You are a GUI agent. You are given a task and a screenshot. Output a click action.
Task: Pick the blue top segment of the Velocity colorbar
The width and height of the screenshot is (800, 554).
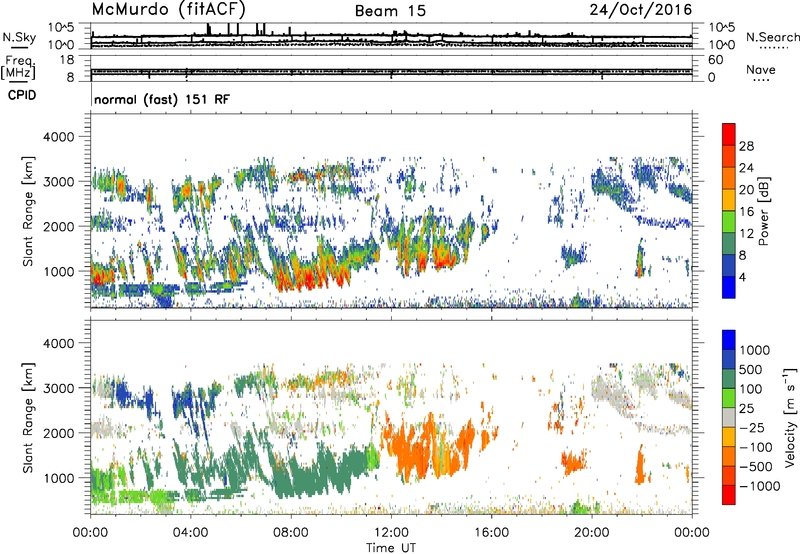click(x=729, y=340)
